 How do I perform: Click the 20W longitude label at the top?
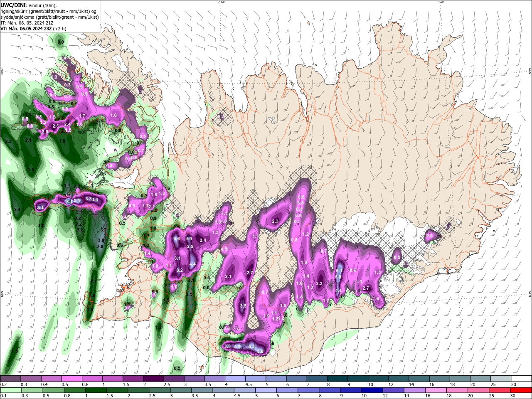tap(221, 2)
